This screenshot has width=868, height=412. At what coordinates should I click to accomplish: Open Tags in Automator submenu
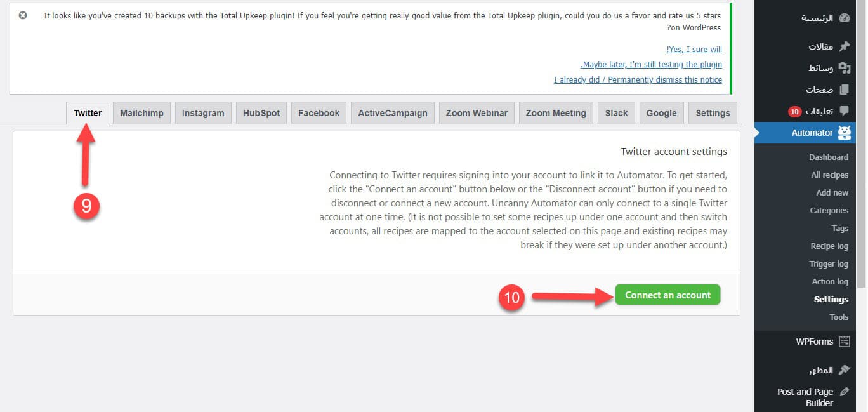tap(839, 228)
